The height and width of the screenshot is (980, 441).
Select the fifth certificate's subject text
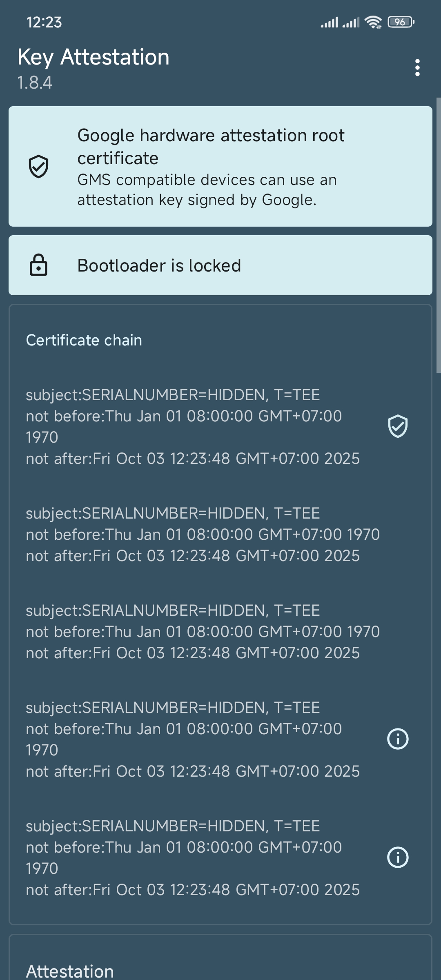173,826
